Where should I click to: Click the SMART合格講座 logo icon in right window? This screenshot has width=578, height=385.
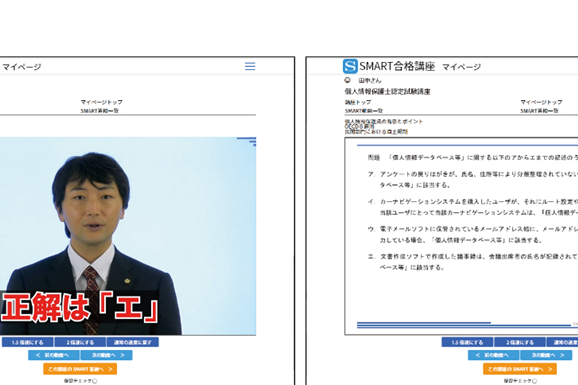tap(350, 66)
